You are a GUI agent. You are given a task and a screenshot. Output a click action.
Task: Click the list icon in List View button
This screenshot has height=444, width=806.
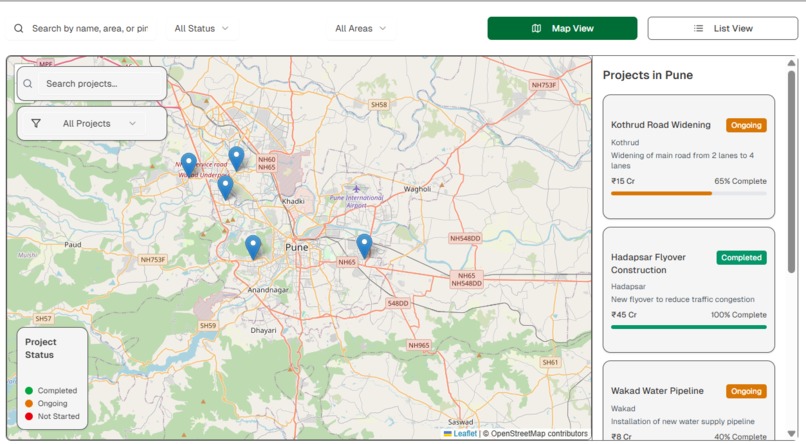pyautogui.click(x=698, y=28)
